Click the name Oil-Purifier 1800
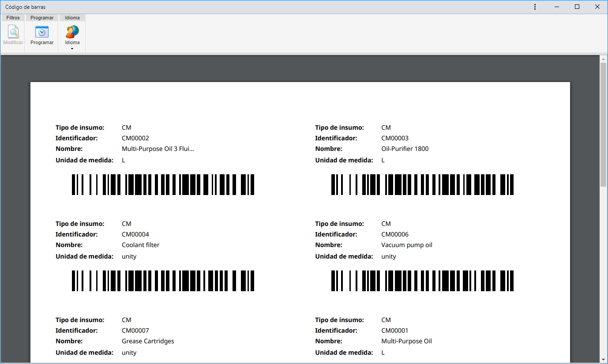 (405, 149)
